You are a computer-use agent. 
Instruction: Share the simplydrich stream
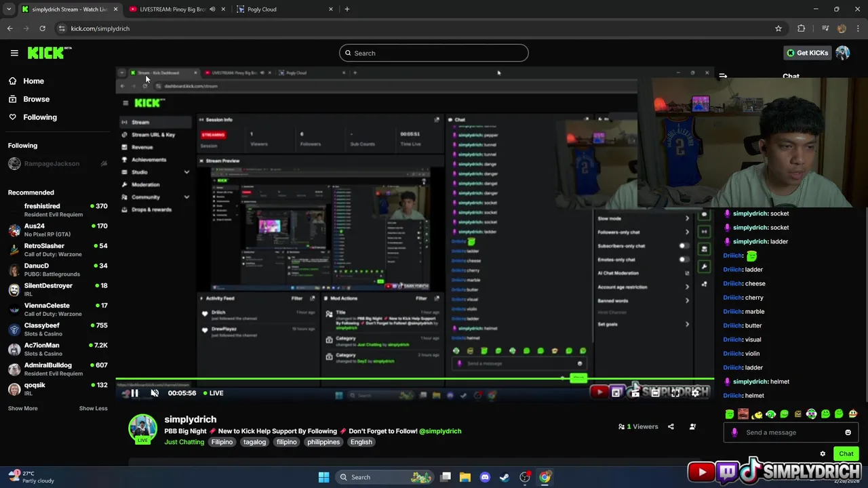[x=671, y=426]
